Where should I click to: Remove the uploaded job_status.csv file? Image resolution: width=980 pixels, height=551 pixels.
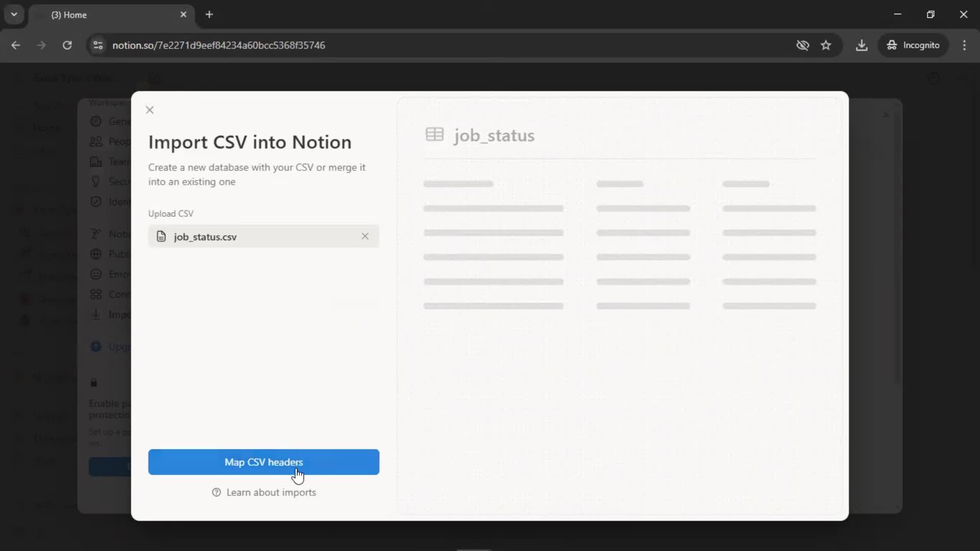pyautogui.click(x=365, y=236)
